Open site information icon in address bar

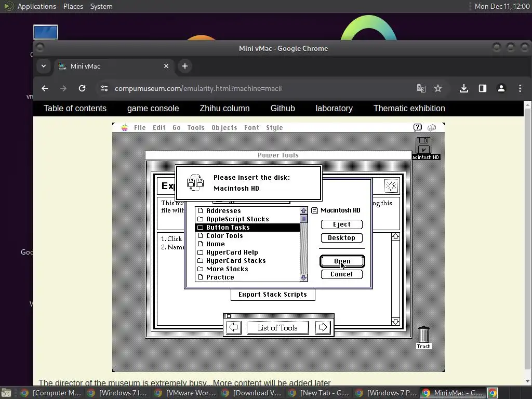[104, 88]
